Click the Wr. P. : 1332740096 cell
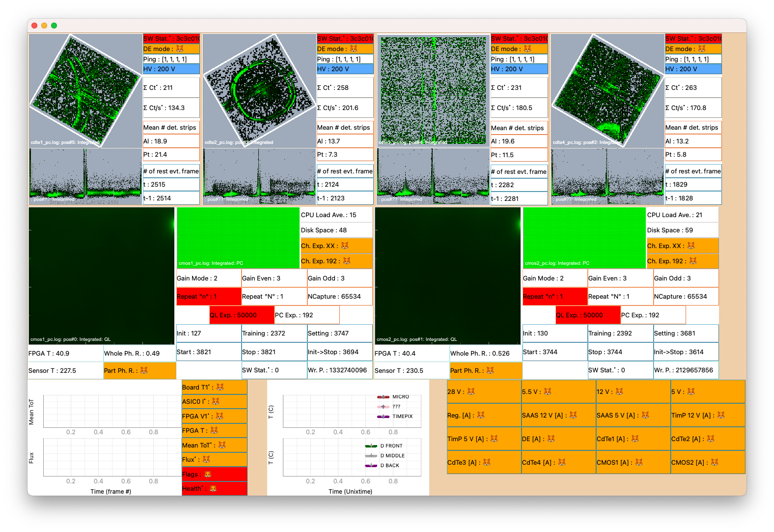 [x=340, y=370]
